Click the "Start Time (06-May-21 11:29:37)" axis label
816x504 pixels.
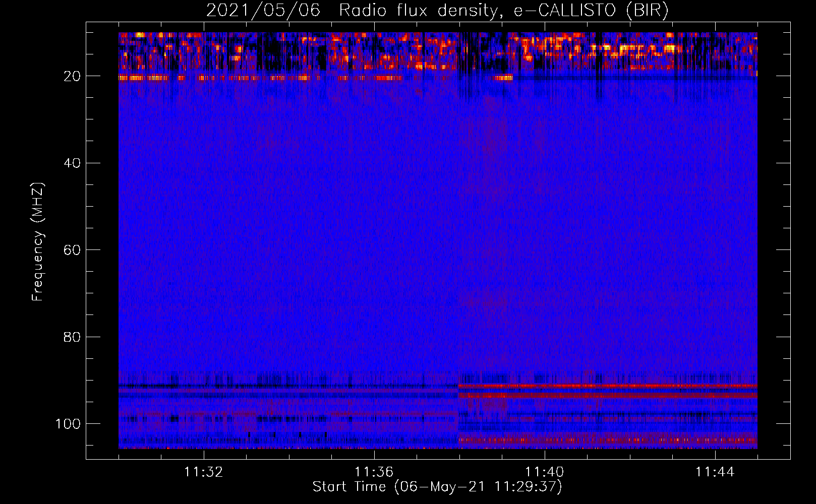[x=437, y=487]
